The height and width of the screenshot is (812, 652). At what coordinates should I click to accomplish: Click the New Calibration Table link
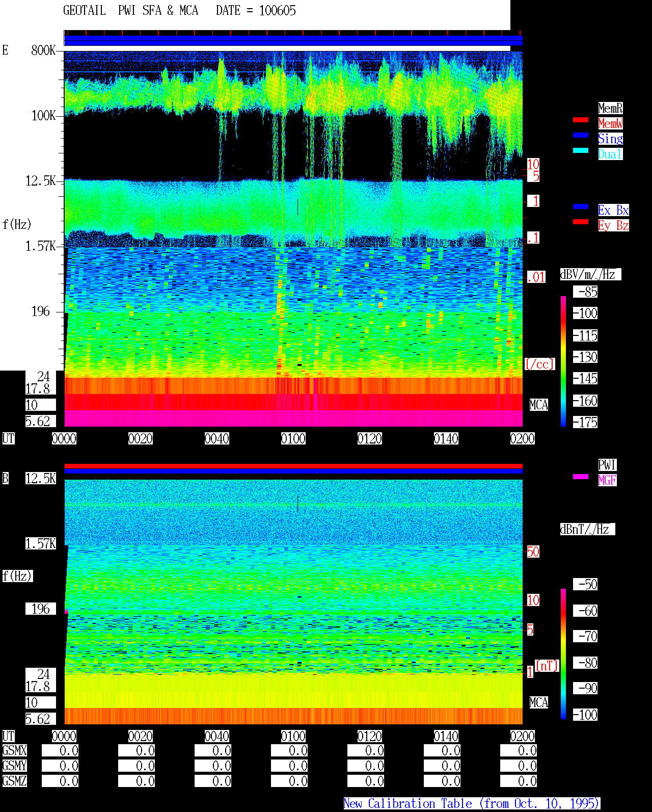point(472,803)
